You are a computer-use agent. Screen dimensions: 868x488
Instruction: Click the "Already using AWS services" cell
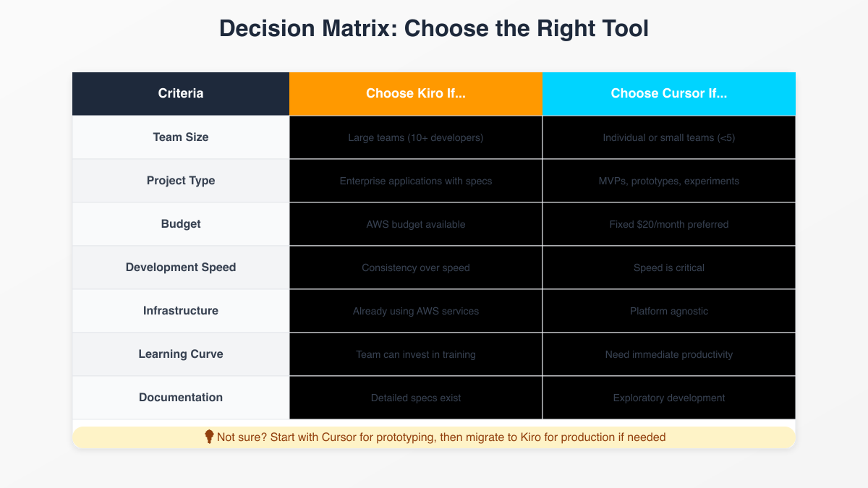coord(416,311)
